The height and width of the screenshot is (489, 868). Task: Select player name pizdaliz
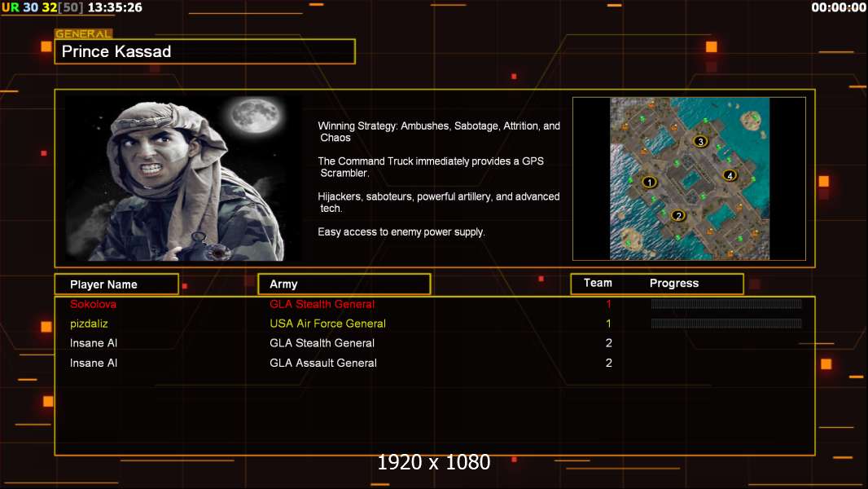(x=89, y=324)
